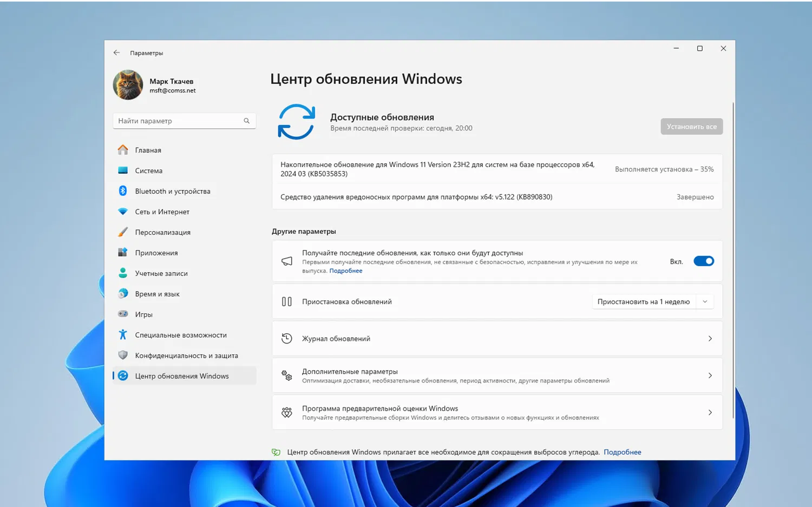Click the Доступные обновления heading
The width and height of the screenshot is (812, 507).
coord(382,117)
